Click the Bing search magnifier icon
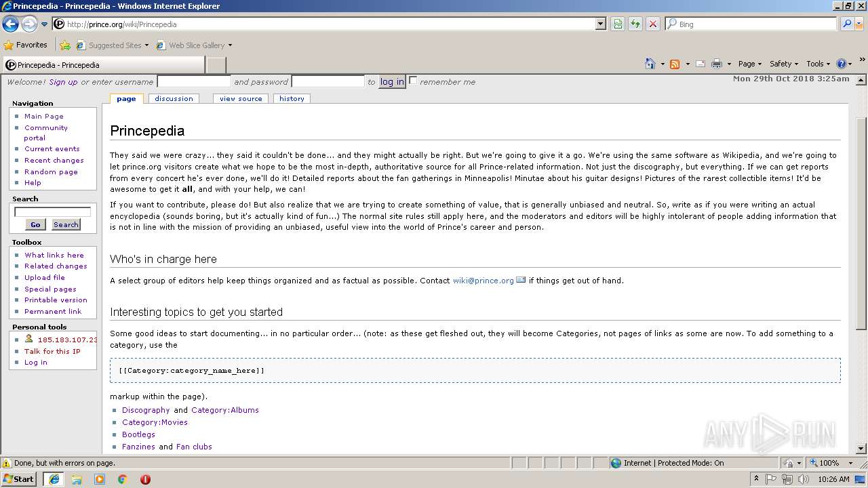The image size is (868, 488). click(x=846, y=24)
